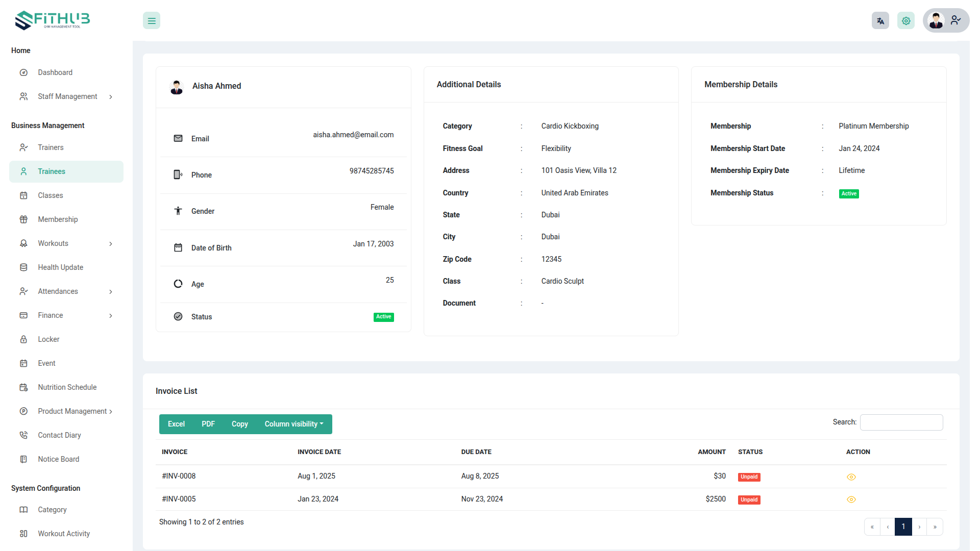This screenshot has height=551, width=980.
Task: Open the Column visibility dropdown
Action: [x=293, y=424]
